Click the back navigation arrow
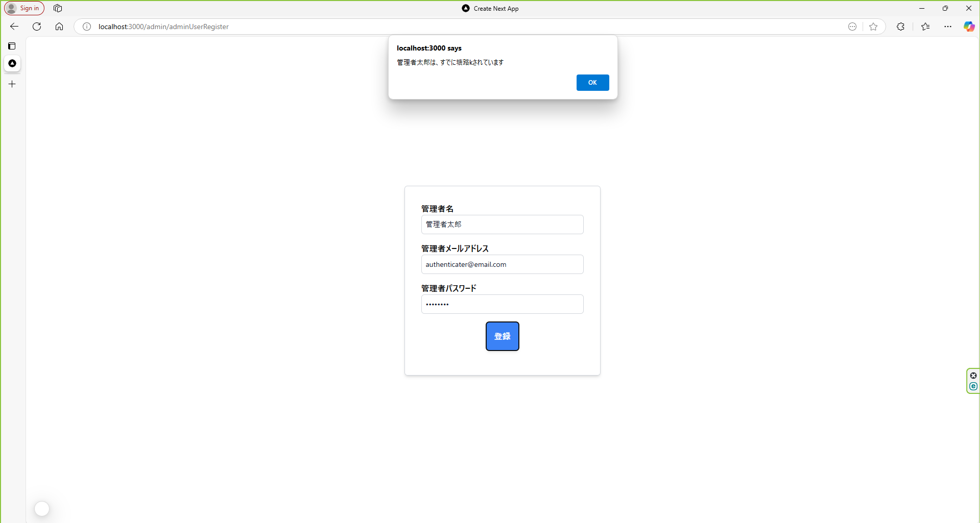Screen dimensions: 980x523 [13, 27]
